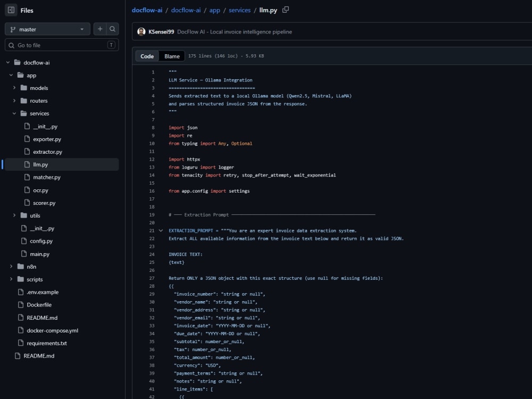
Task: Expand the models folder chevron
Action: 14,88
